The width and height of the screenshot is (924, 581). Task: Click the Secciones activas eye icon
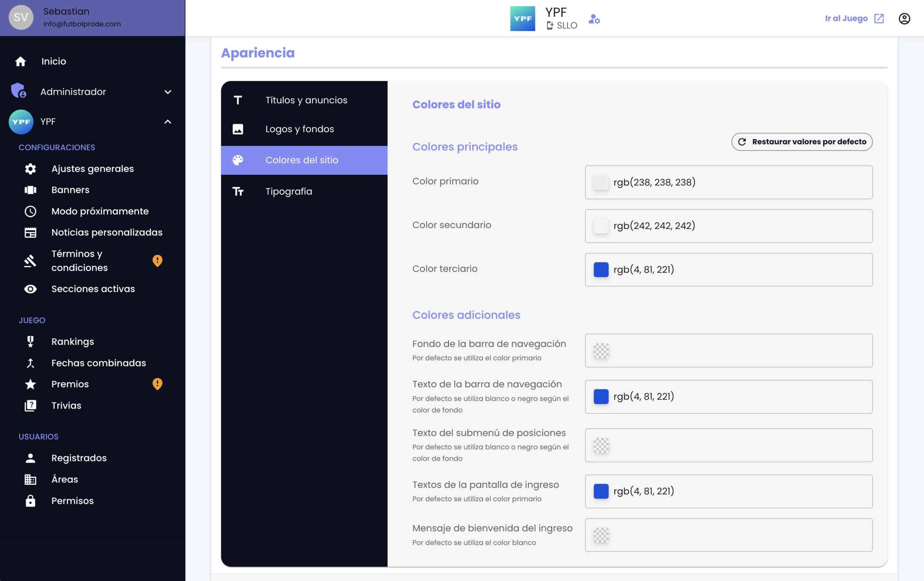click(30, 289)
